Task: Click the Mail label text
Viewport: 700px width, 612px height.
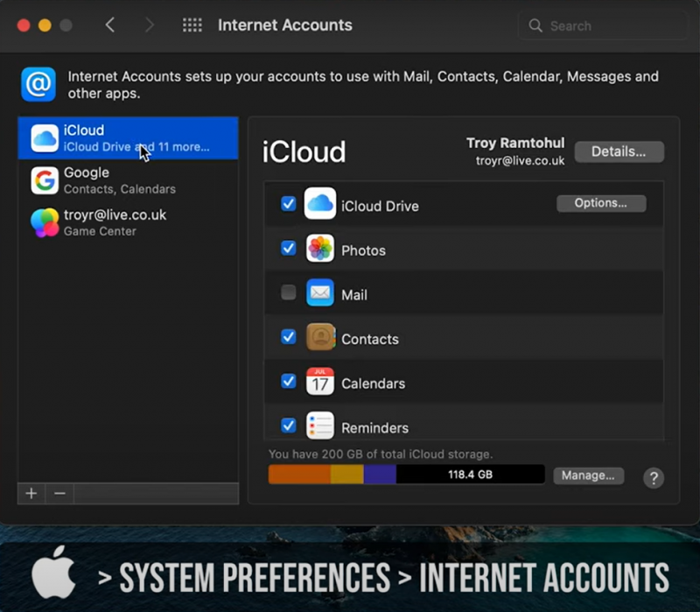Action: 354,295
